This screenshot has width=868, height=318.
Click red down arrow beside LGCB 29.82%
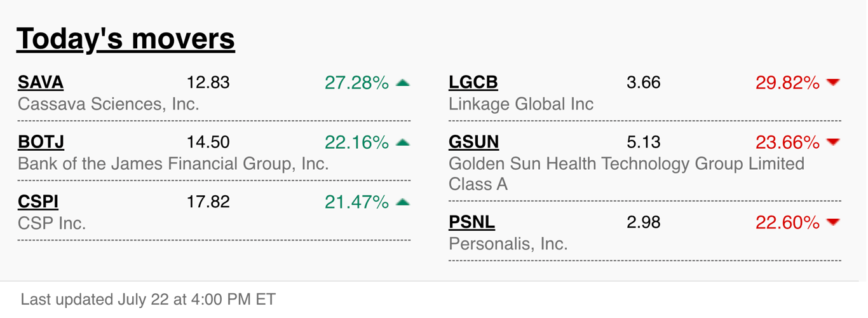point(833,83)
